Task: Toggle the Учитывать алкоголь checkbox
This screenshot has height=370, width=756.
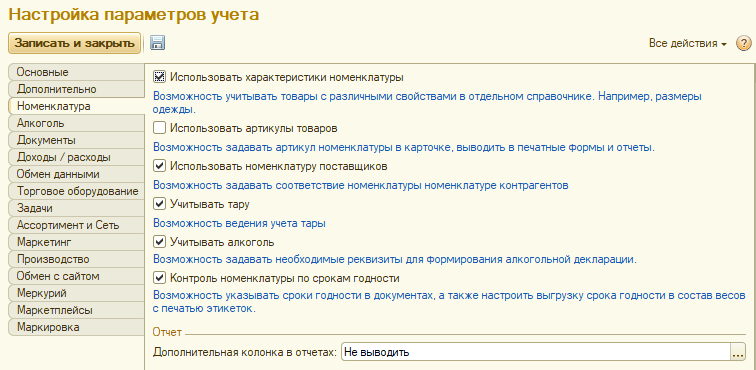Action: [159, 242]
